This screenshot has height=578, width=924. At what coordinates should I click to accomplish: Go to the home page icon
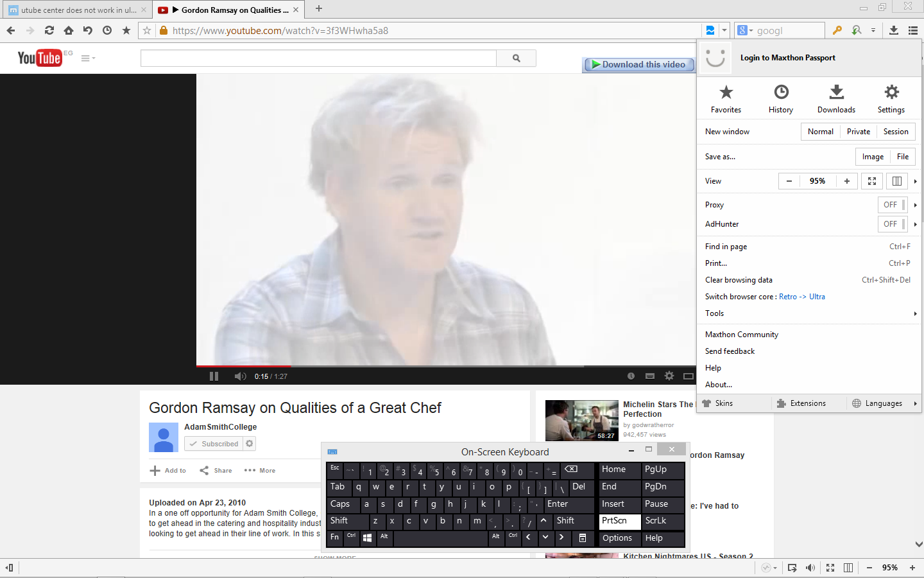[x=69, y=30]
